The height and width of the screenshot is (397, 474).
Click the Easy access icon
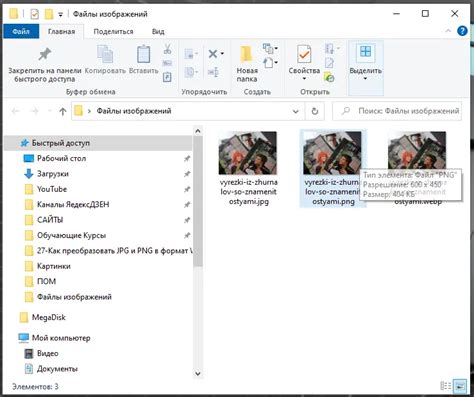coord(268,63)
